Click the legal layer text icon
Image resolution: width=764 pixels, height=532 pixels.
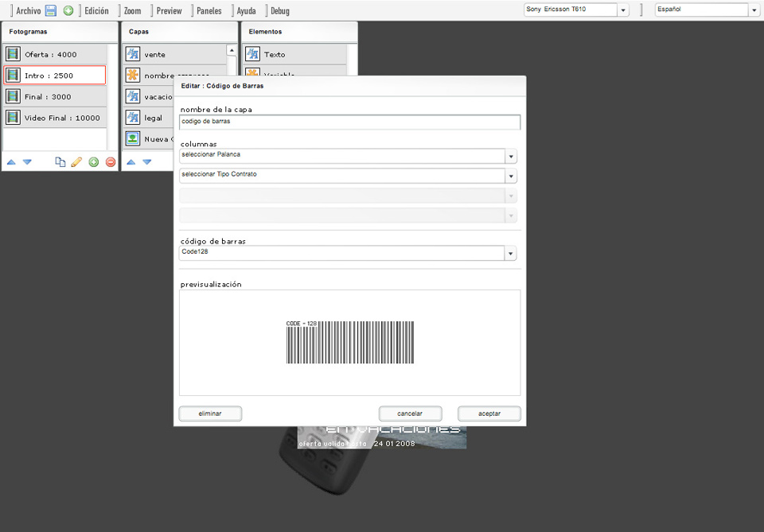[x=133, y=118]
